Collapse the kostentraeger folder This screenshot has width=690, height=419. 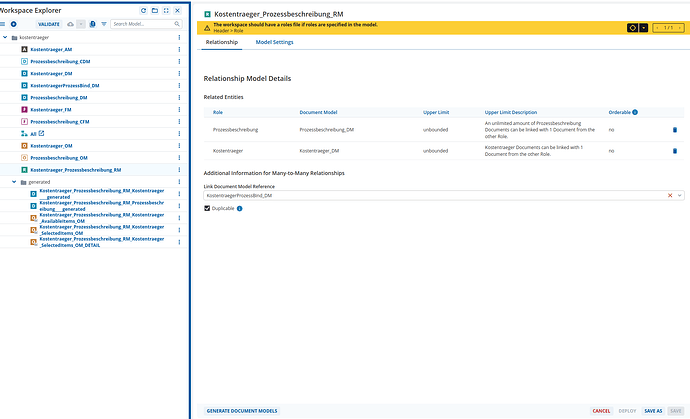click(5, 37)
